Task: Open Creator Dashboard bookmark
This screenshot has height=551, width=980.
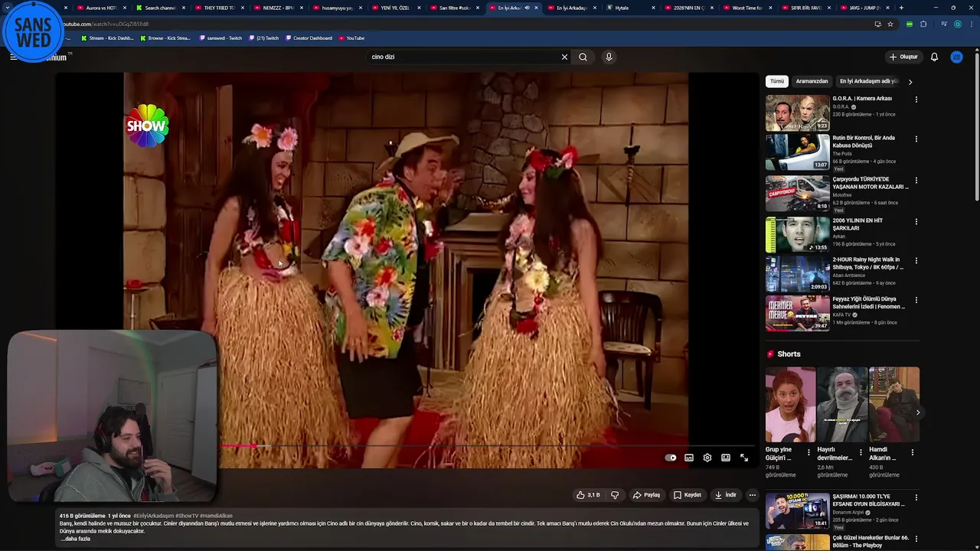Action: (308, 37)
